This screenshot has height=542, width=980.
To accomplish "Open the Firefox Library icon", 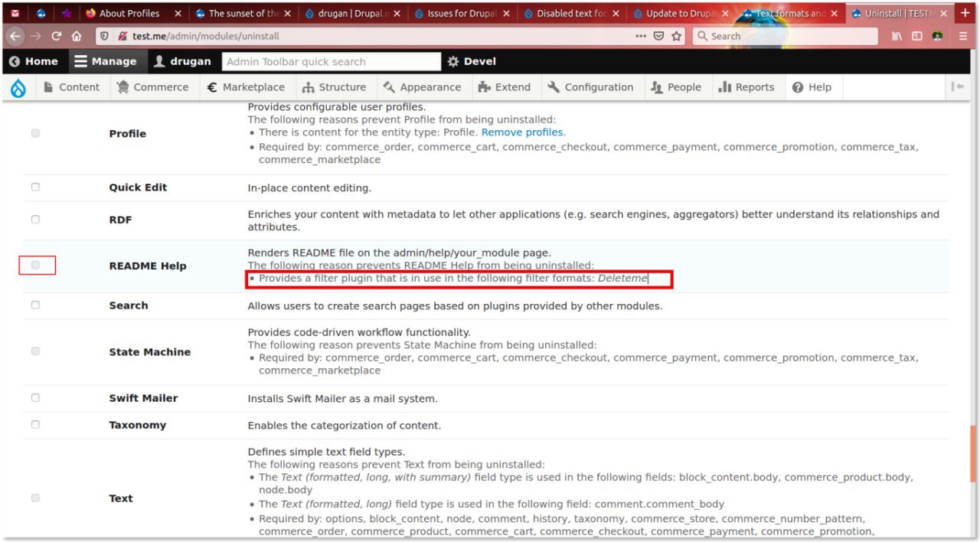I will coord(898,36).
